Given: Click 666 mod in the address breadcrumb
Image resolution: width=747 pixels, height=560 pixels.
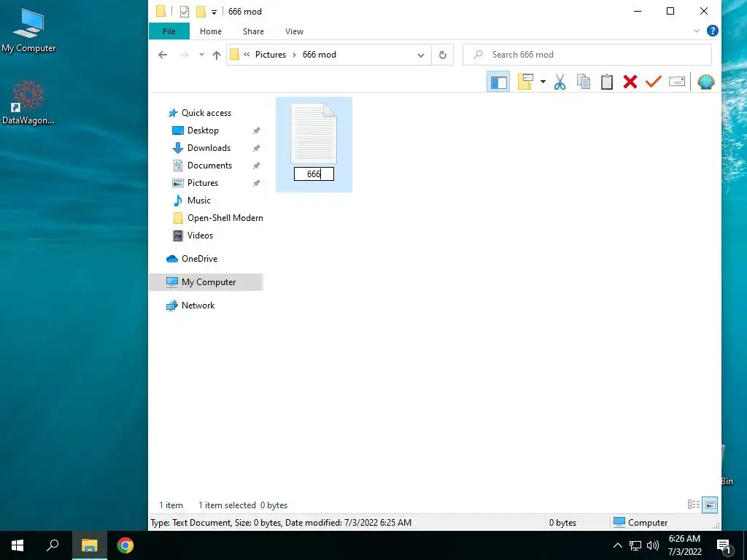Looking at the screenshot, I should pos(320,55).
